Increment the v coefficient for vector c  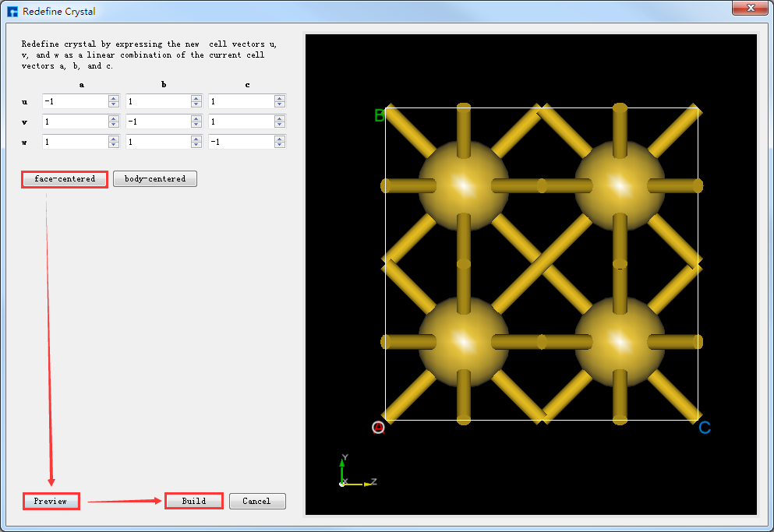(280, 118)
